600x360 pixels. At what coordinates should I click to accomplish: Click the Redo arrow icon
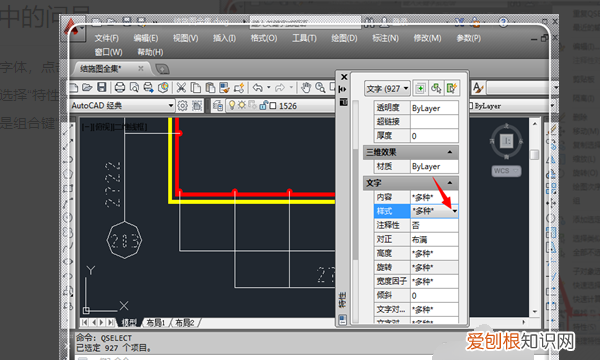(x=280, y=88)
